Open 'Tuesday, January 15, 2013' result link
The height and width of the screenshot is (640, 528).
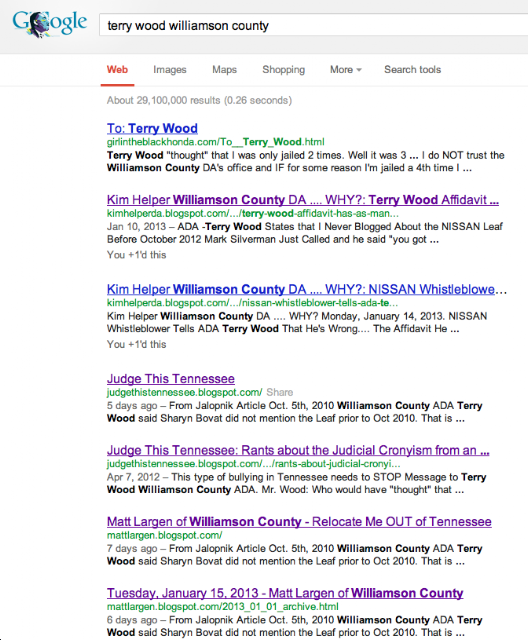click(285, 593)
